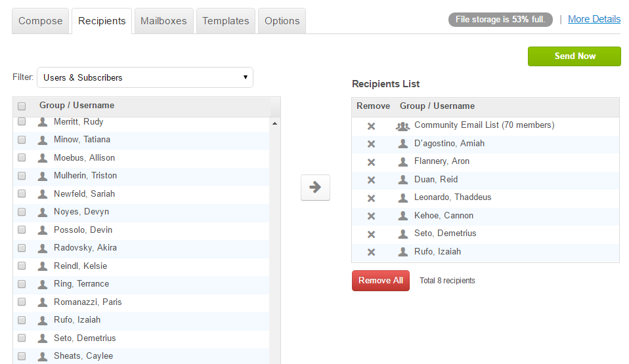
Task: Click the arrow to add selected recipients
Action: pos(315,188)
